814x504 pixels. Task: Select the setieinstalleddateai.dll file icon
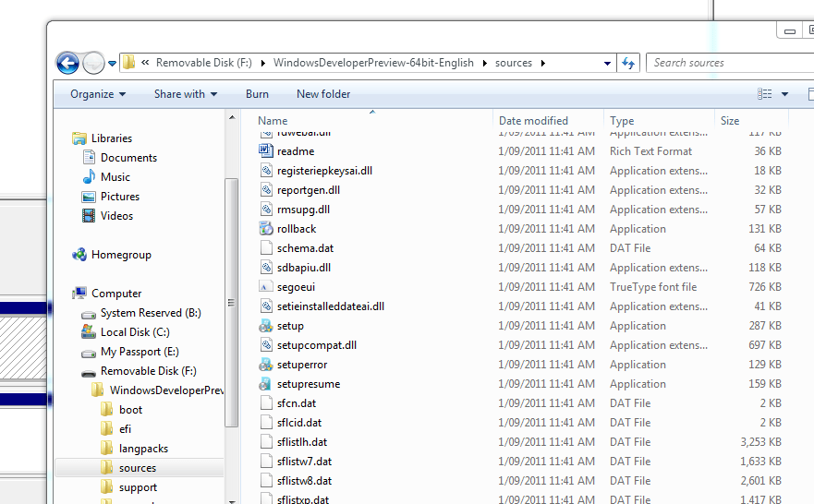pyautogui.click(x=266, y=306)
